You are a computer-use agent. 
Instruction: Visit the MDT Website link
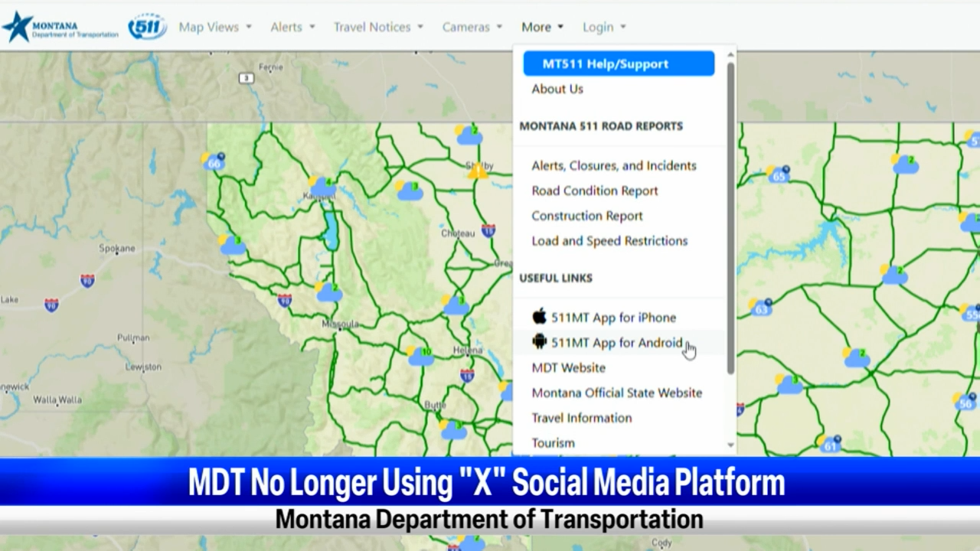pyautogui.click(x=568, y=368)
